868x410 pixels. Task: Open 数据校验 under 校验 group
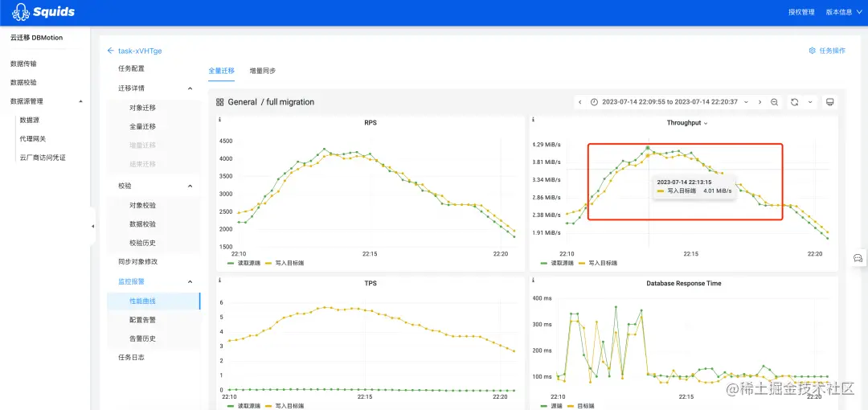pos(143,223)
